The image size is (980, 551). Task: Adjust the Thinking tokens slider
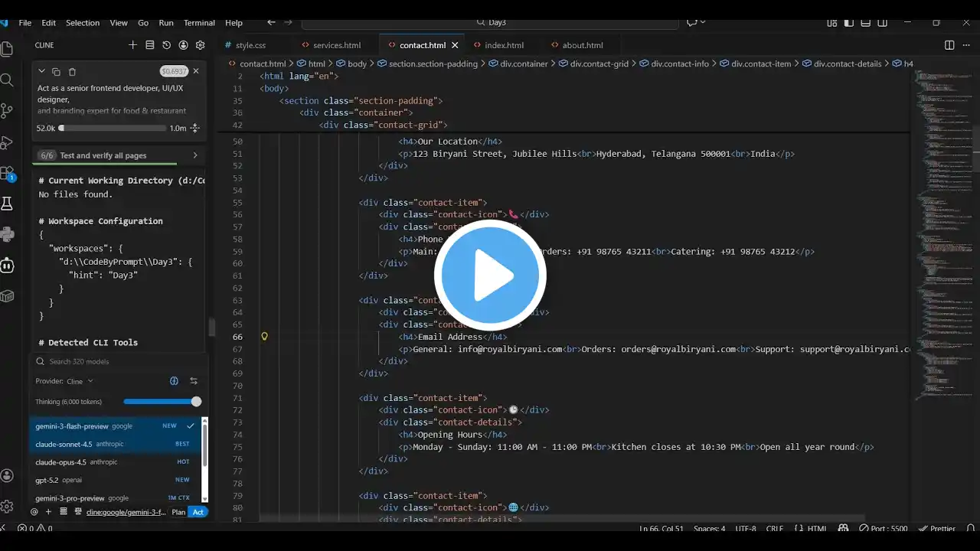point(162,402)
